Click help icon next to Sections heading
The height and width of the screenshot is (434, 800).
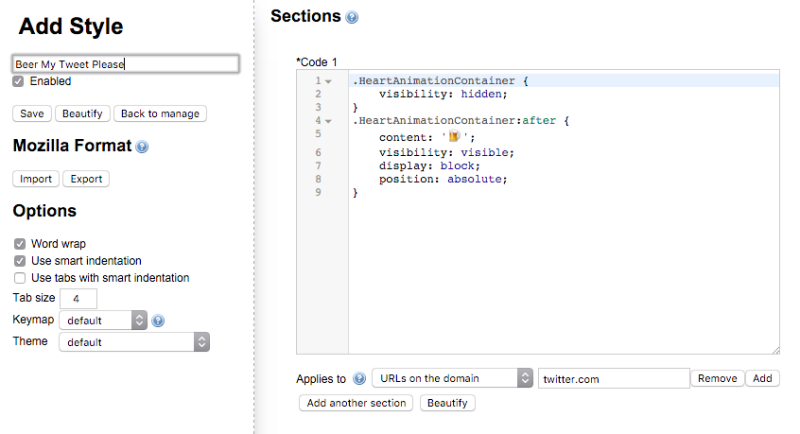tap(351, 18)
